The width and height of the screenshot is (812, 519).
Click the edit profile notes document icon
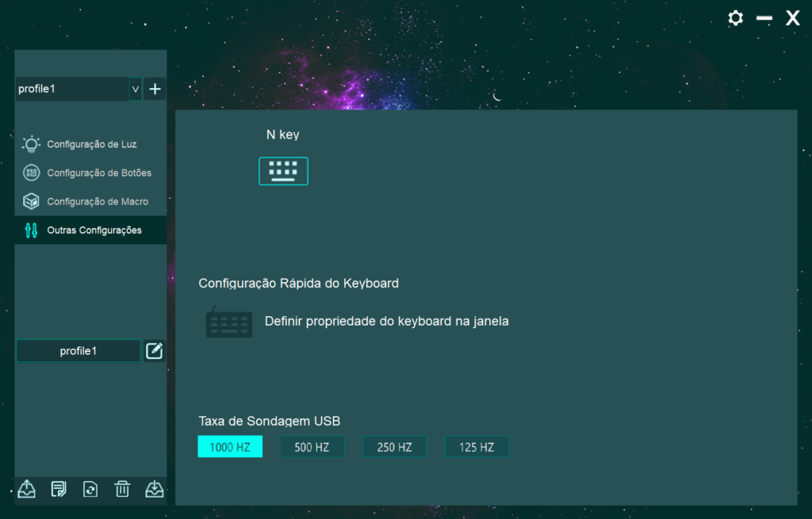tap(59, 489)
